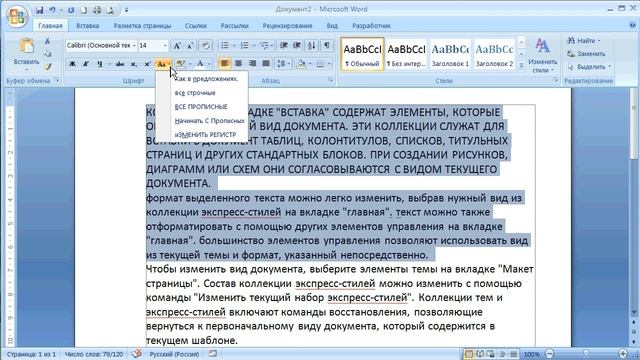Switch to the Print Layout view
This screenshot has width=640, height=360.
click(469, 353)
